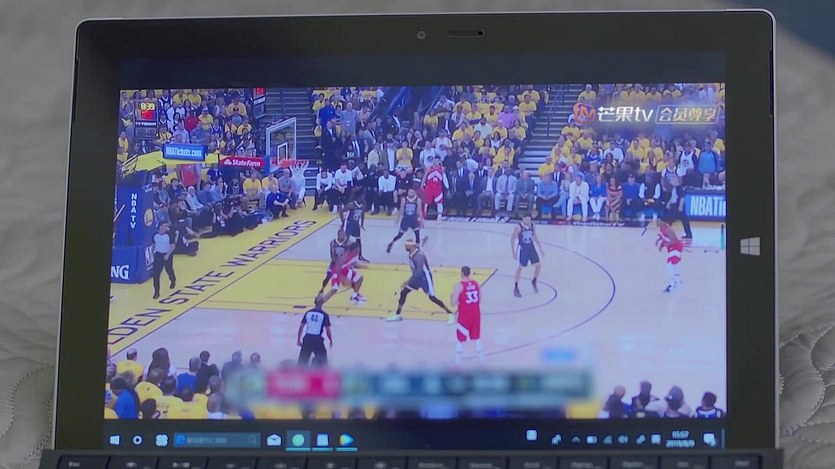Open the volume speaker icon
Screen dimensions: 835x469
tap(623, 440)
